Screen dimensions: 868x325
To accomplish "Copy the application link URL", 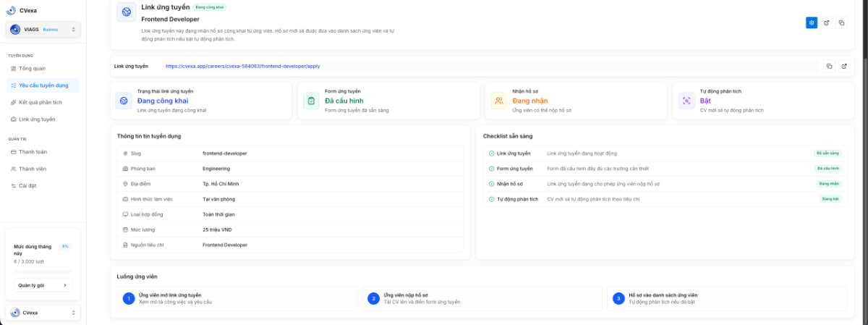I will click(829, 66).
